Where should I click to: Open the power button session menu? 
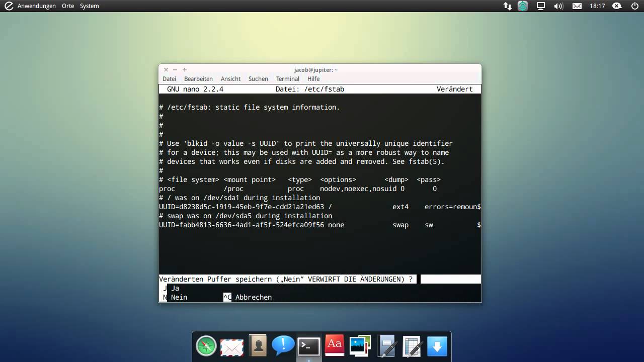pos(634,6)
